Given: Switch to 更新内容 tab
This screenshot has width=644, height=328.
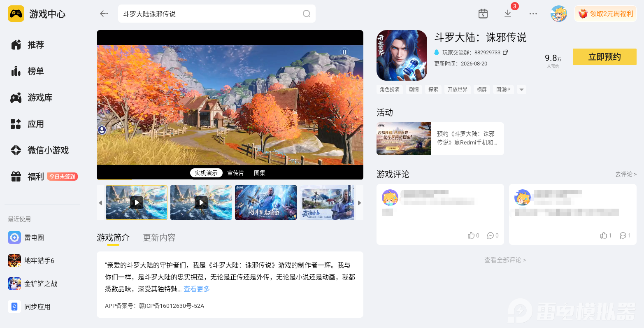Looking at the screenshot, I should click(x=159, y=237).
